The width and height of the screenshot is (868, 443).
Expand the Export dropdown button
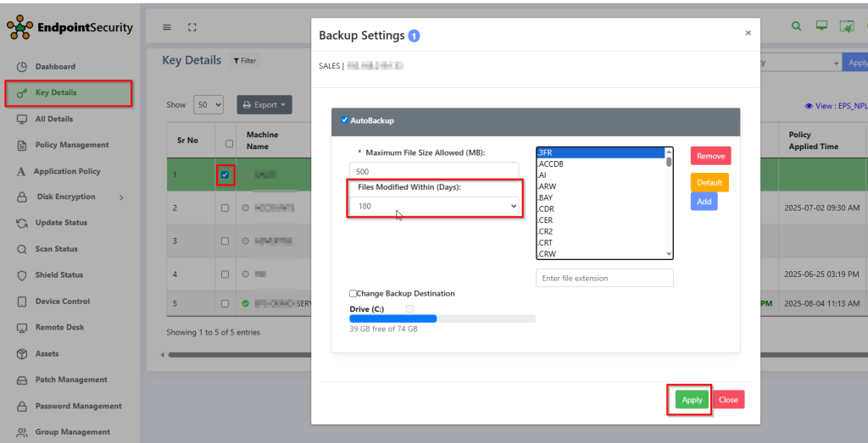click(264, 105)
